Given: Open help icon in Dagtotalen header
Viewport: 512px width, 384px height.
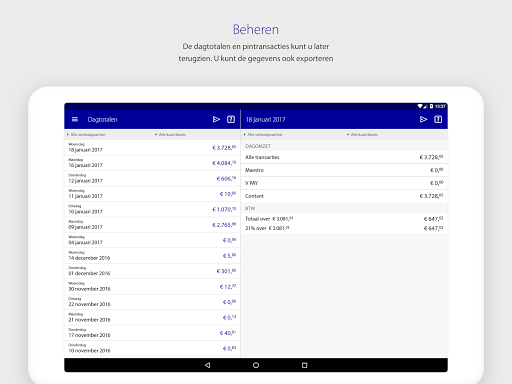Looking at the screenshot, I should [x=231, y=119].
